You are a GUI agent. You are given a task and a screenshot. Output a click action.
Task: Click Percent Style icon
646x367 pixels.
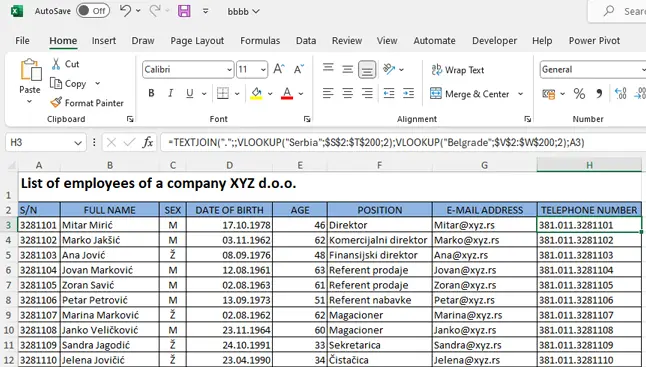pos(579,94)
